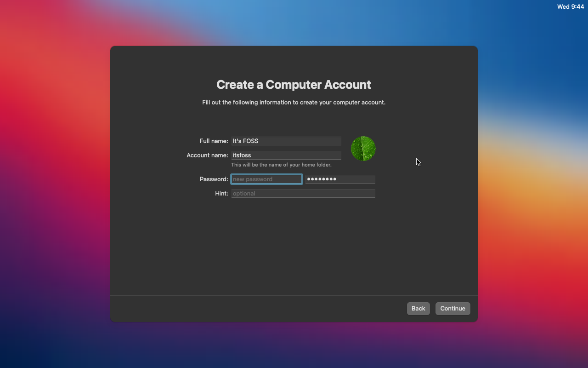Viewport: 588px width, 368px height.
Task: Click the Account name field showing itsfoss
Action: [286, 155]
